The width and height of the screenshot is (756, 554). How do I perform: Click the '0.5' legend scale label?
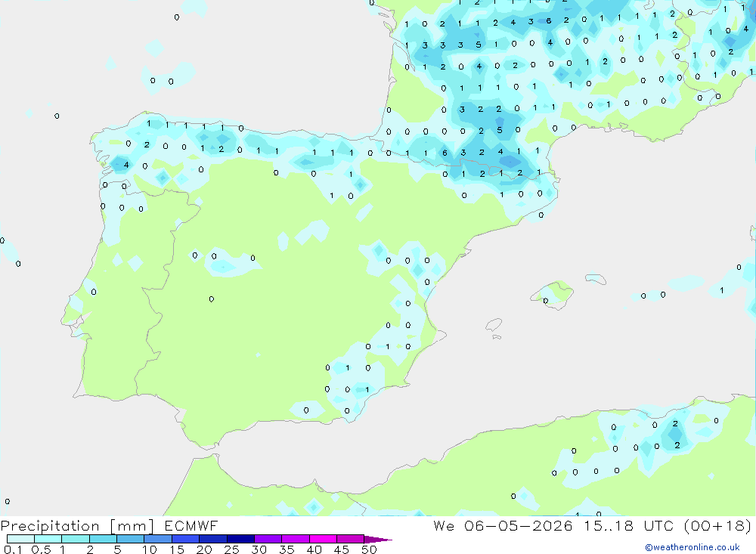point(41,549)
